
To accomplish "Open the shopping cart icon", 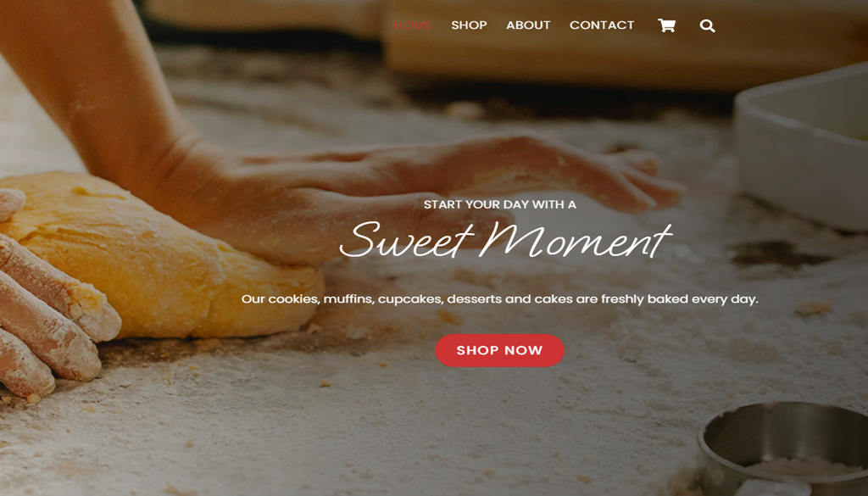I will (x=666, y=25).
